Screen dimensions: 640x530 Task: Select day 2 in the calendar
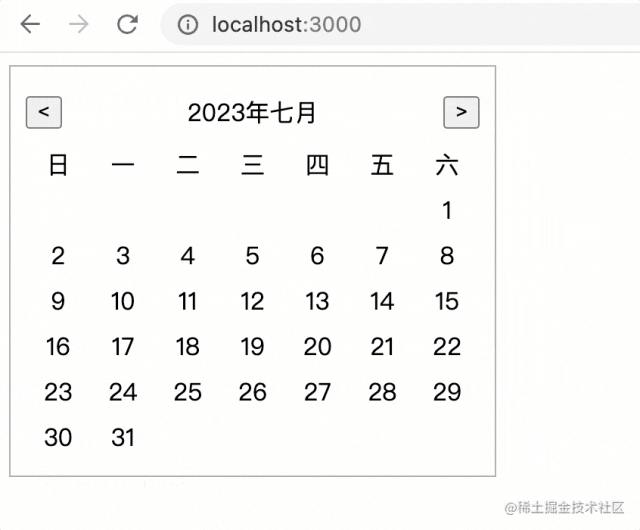(x=58, y=256)
